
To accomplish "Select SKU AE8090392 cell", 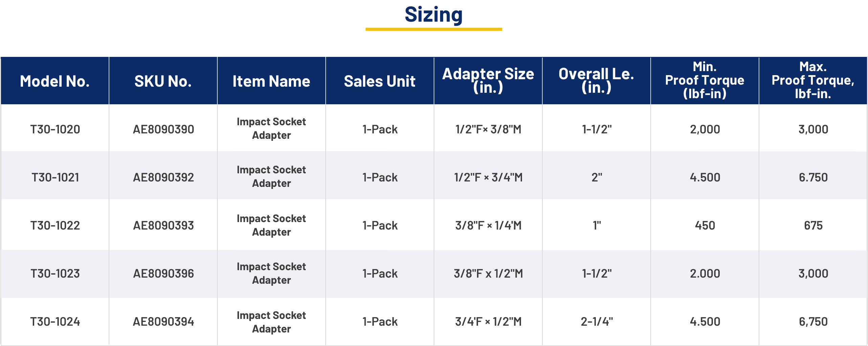I will [x=164, y=177].
